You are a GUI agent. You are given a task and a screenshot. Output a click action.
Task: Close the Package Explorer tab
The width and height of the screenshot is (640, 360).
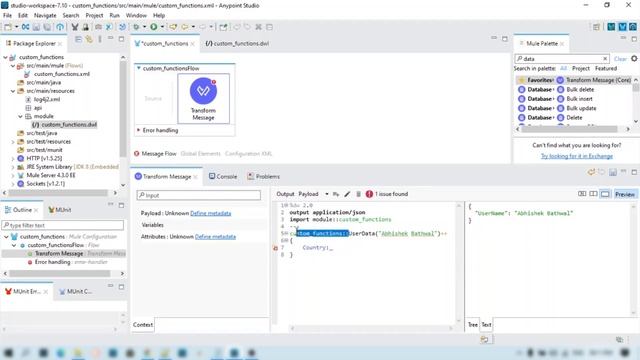pos(60,43)
